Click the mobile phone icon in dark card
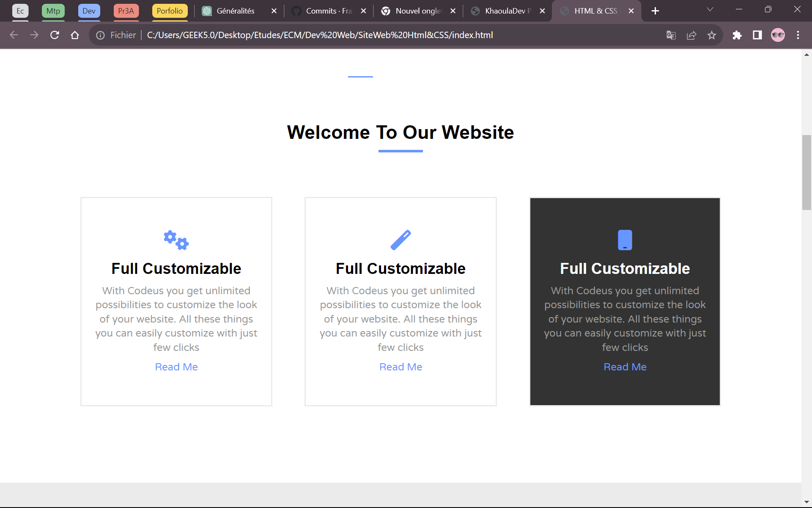812x508 pixels. pyautogui.click(x=625, y=240)
